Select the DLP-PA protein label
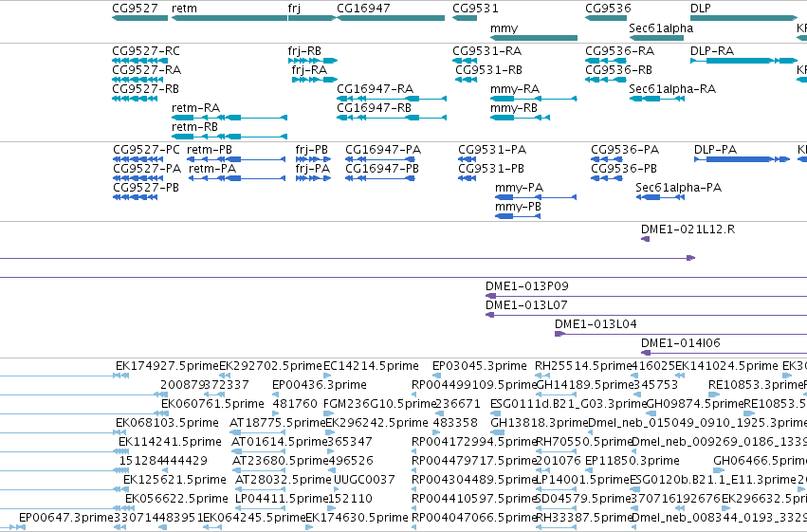 (715, 150)
